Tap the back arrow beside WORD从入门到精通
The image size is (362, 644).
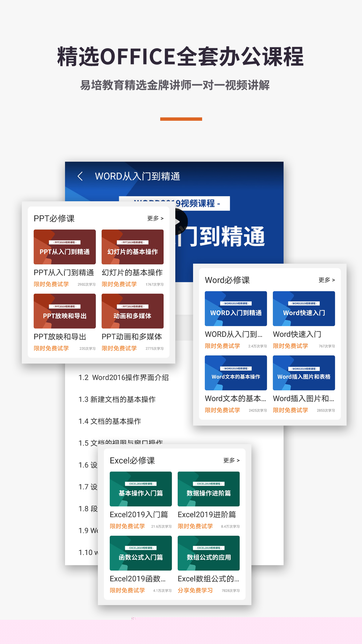[80, 176]
